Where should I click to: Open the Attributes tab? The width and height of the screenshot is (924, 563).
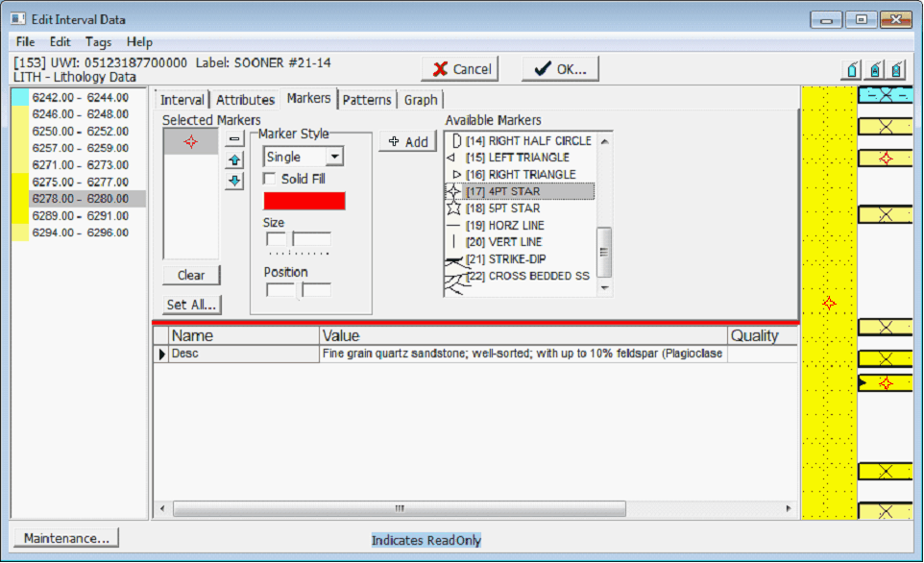click(245, 100)
